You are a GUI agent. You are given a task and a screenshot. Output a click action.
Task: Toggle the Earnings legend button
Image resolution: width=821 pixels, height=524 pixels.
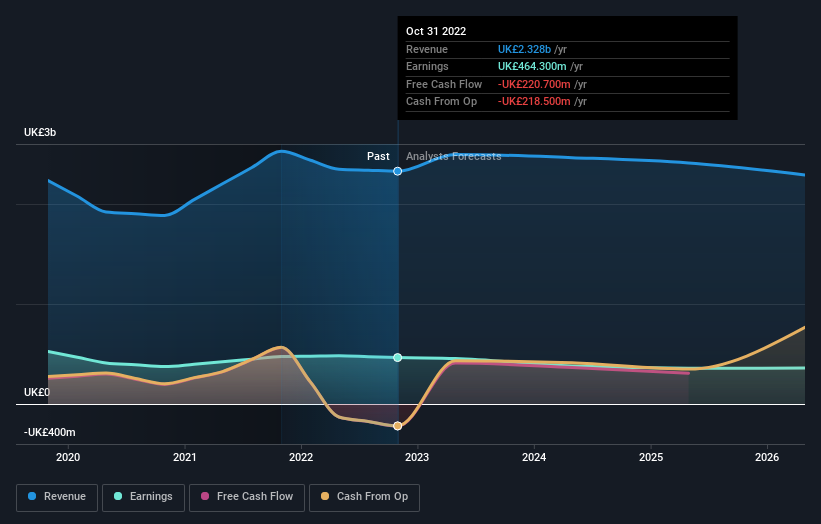pyautogui.click(x=143, y=497)
